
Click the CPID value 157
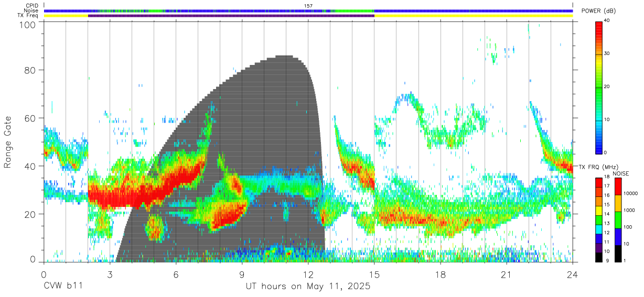coord(308,6)
